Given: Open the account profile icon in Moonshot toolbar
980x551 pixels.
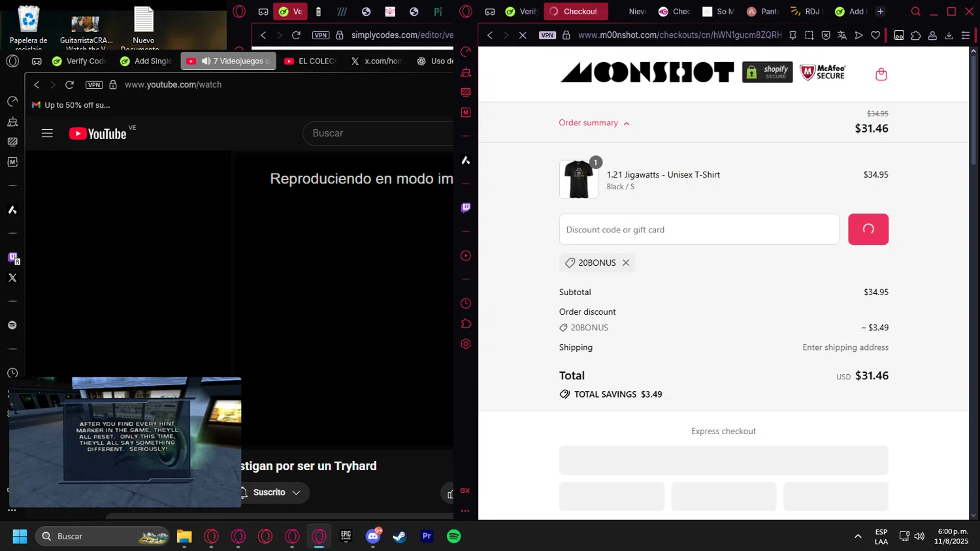Looking at the screenshot, I should pos(932,35).
